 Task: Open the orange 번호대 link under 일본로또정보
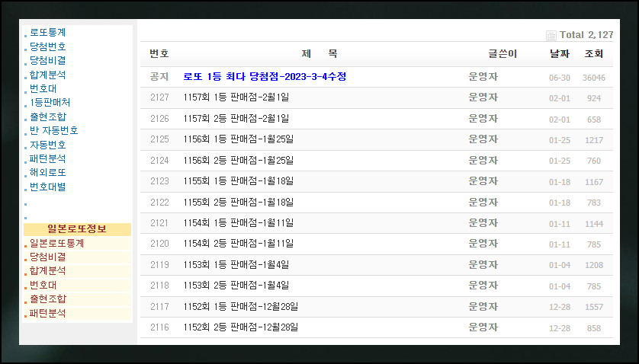[43, 285]
